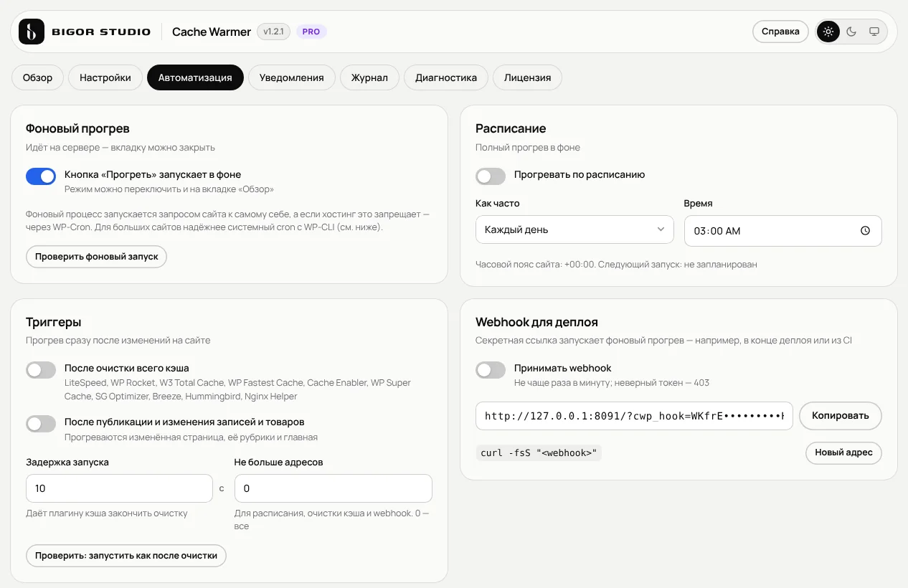The image size is (908, 588).
Task: Switch to the «Диагностика» tab
Action: pyautogui.click(x=446, y=77)
